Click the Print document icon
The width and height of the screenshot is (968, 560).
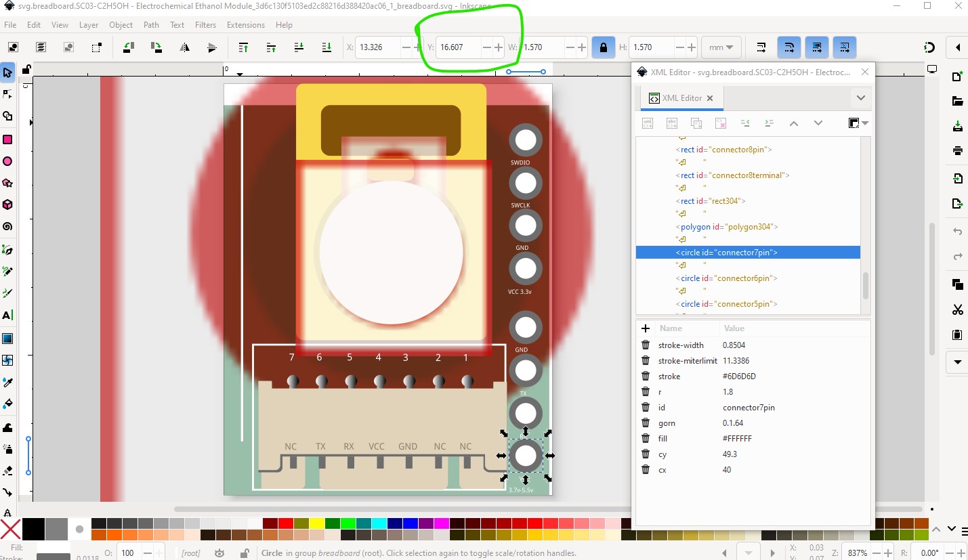pos(957,150)
